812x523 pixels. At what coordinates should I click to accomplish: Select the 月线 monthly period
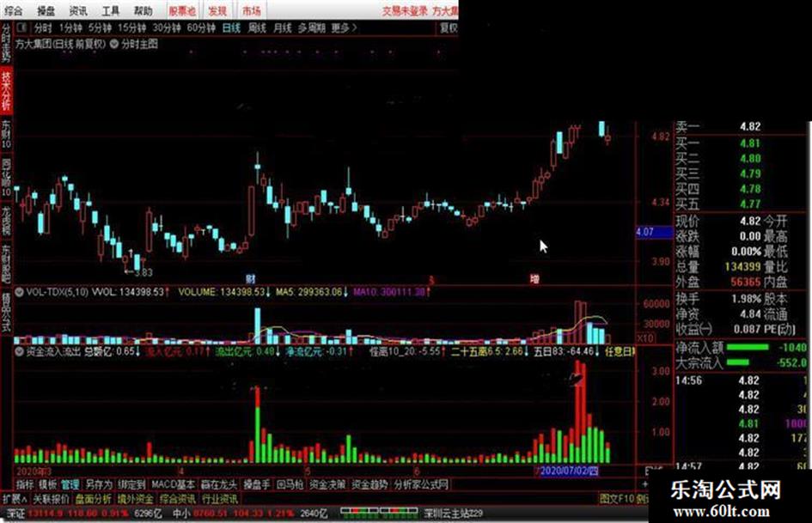pos(282,28)
